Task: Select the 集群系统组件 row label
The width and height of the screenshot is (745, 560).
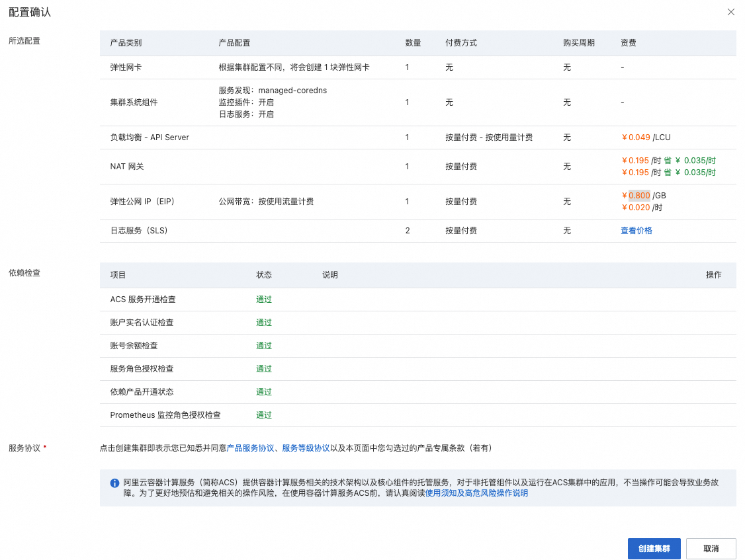Action: [x=134, y=102]
